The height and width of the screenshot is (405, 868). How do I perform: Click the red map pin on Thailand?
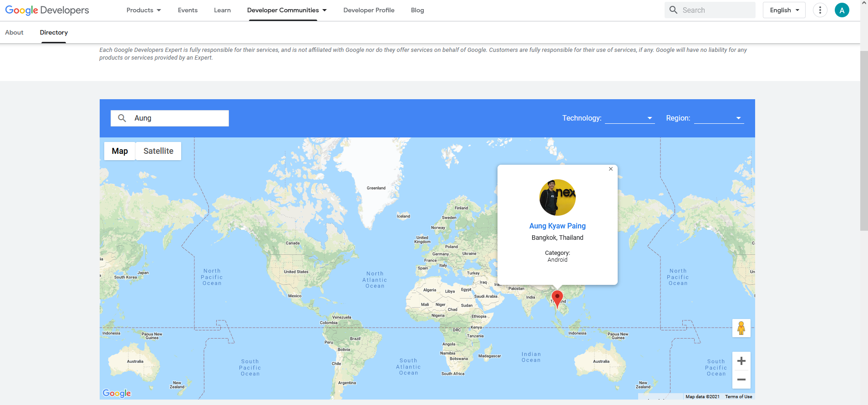tap(557, 299)
